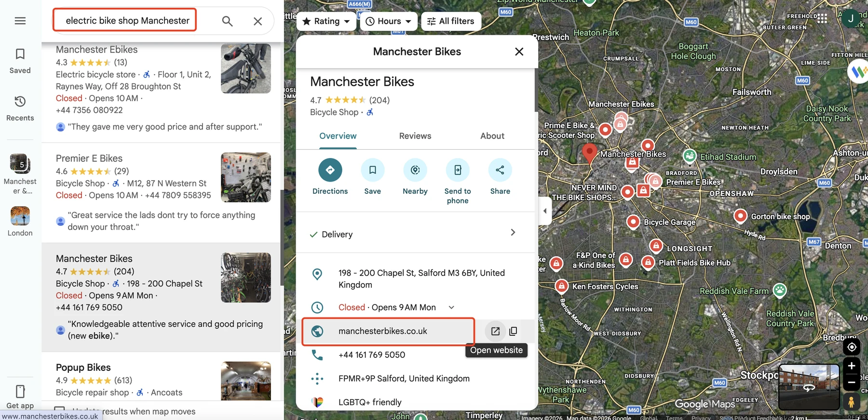
Task: Click the Bicycle Garage map pin
Action: (633, 222)
